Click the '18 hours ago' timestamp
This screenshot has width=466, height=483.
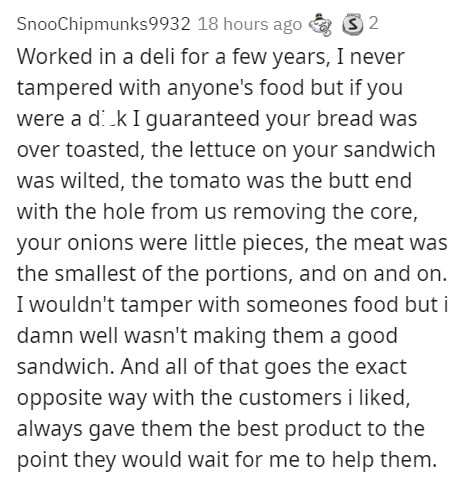250,24
